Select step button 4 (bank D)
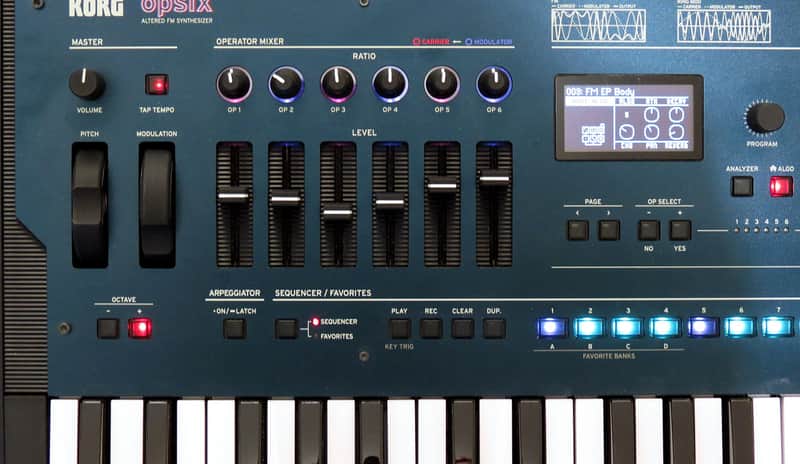 click(x=665, y=327)
